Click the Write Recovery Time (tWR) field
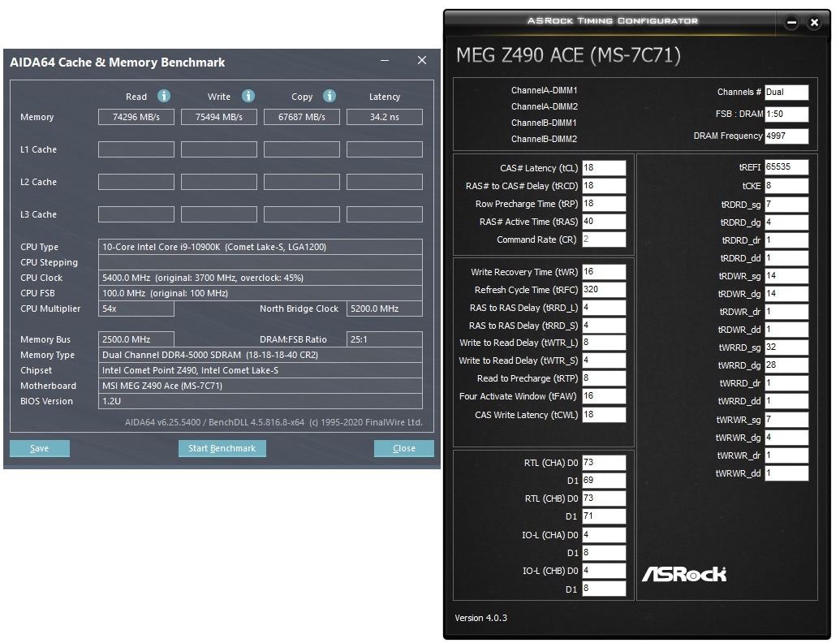 coord(604,272)
